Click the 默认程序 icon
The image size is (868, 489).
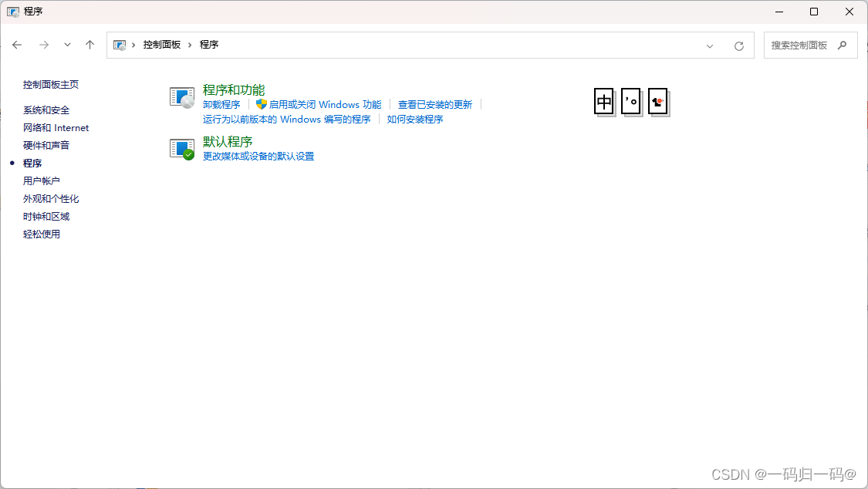(182, 149)
